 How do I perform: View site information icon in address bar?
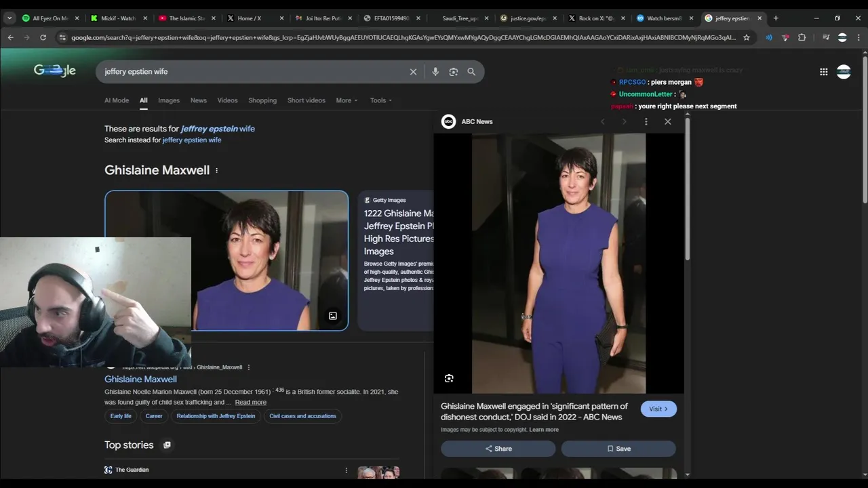63,37
